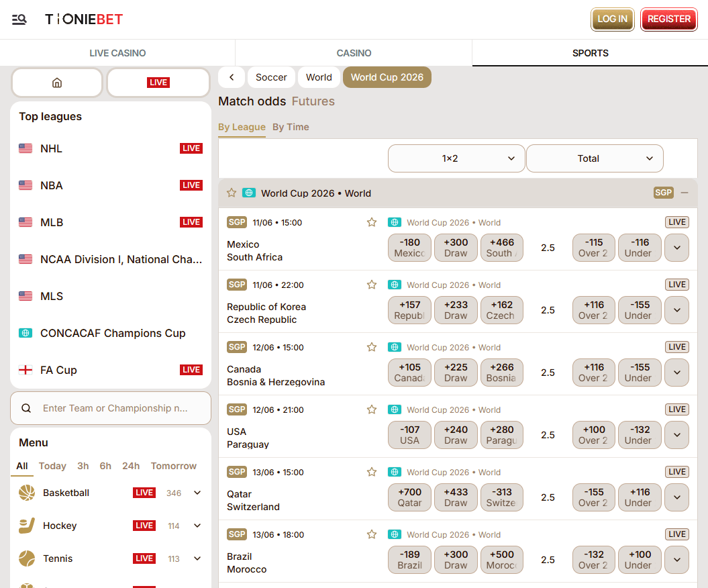This screenshot has width=708, height=588.
Task: Open the hamburger search menu icon
Action: tap(19, 19)
